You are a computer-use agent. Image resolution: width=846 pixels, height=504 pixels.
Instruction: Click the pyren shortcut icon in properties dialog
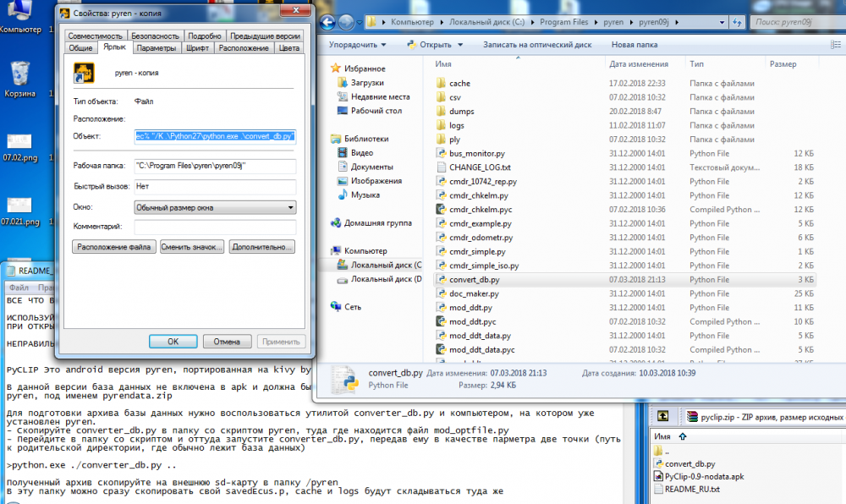click(84, 73)
